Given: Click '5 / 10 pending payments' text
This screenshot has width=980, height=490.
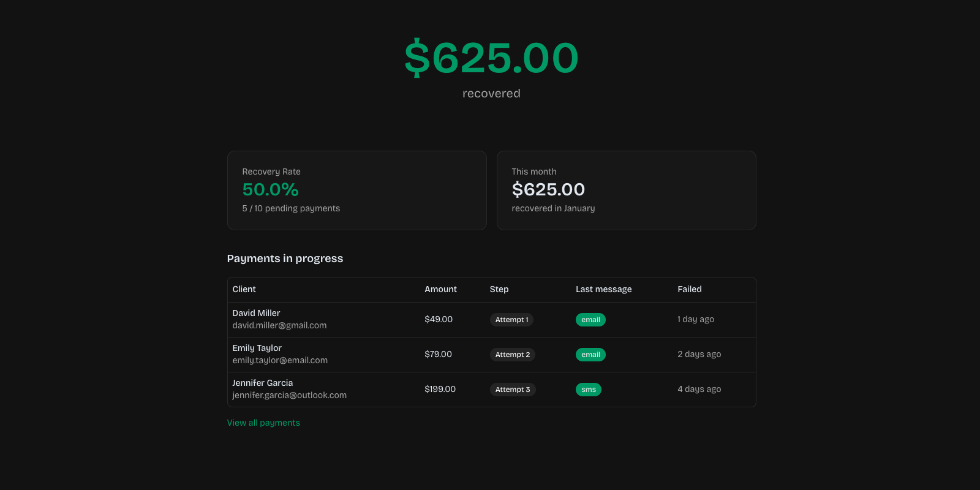Looking at the screenshot, I should click(291, 208).
